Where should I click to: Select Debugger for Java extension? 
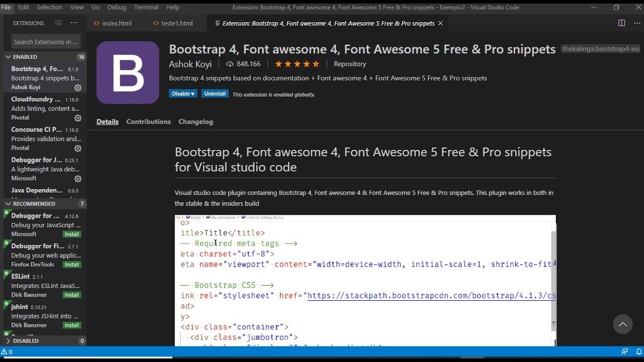[45, 169]
